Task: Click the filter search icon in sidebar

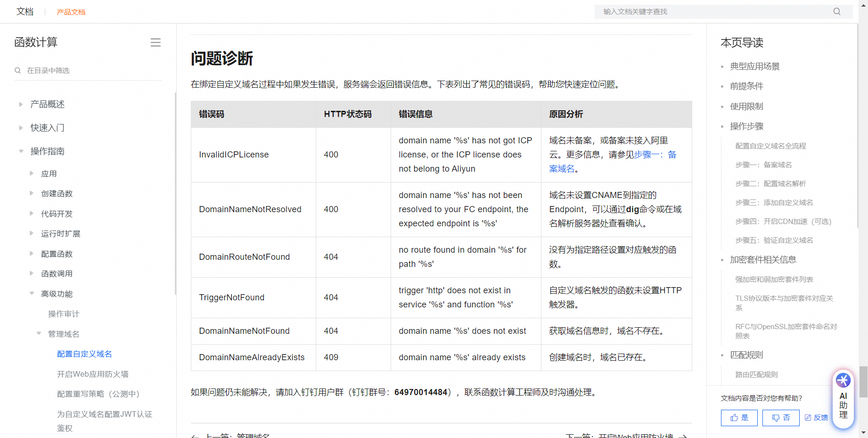Action: click(18, 70)
